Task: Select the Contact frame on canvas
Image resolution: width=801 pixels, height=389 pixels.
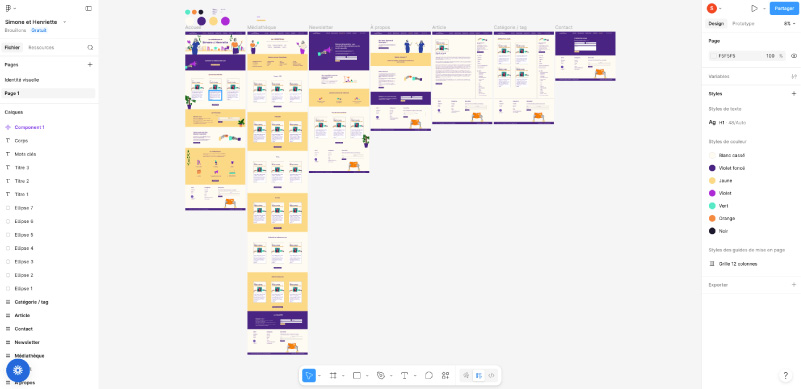Action: 585,56
